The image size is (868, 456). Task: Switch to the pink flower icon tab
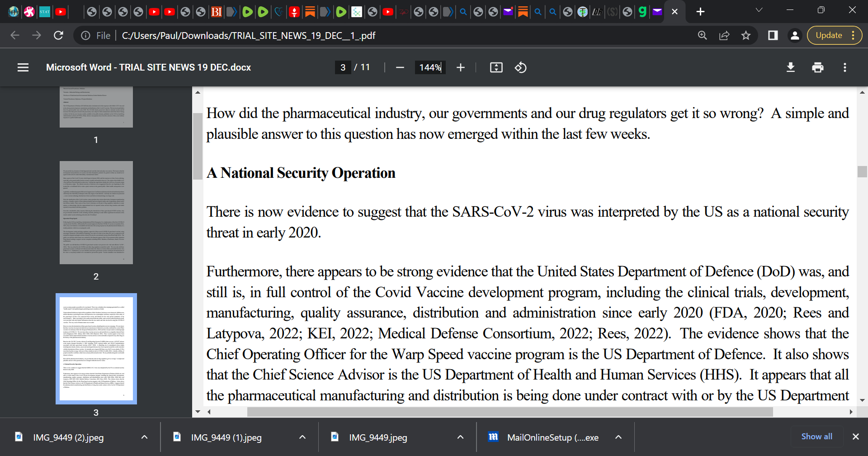click(x=29, y=12)
